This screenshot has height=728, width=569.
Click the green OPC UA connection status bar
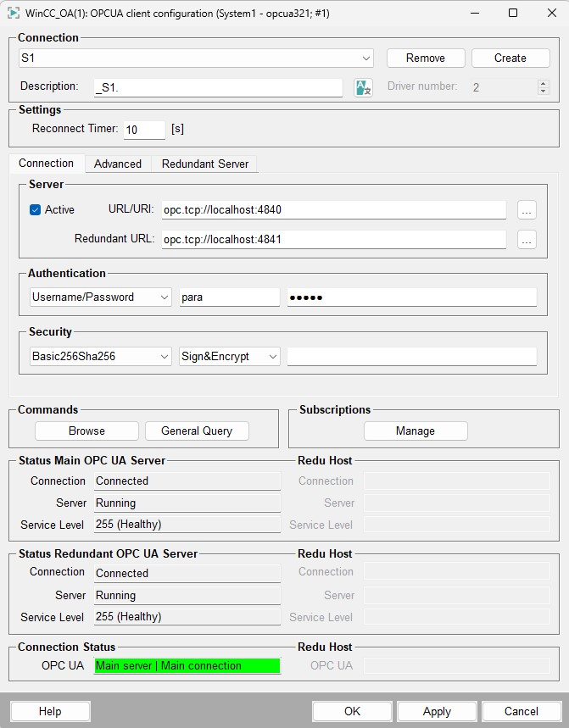[187, 666]
